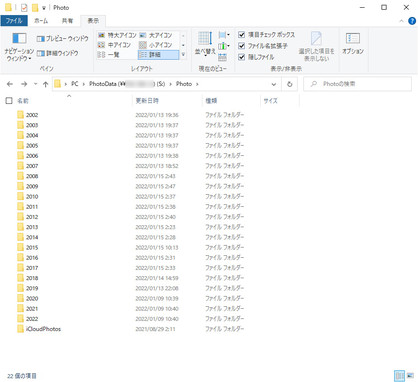Switch layout to 中アイコン
This screenshot has height=382, width=418.
pyautogui.click(x=114, y=45)
